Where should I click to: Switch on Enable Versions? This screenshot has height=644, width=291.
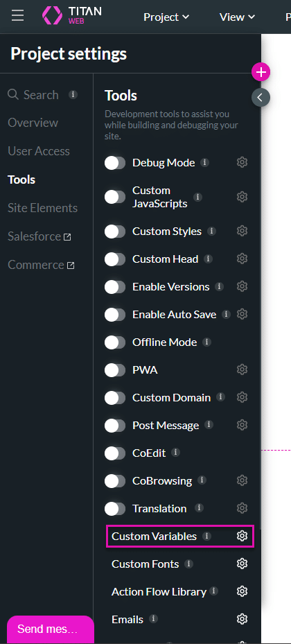(115, 287)
